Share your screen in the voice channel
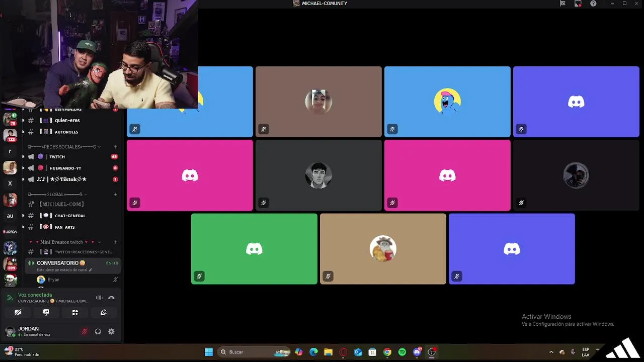The height and width of the screenshot is (362, 644). point(46,312)
